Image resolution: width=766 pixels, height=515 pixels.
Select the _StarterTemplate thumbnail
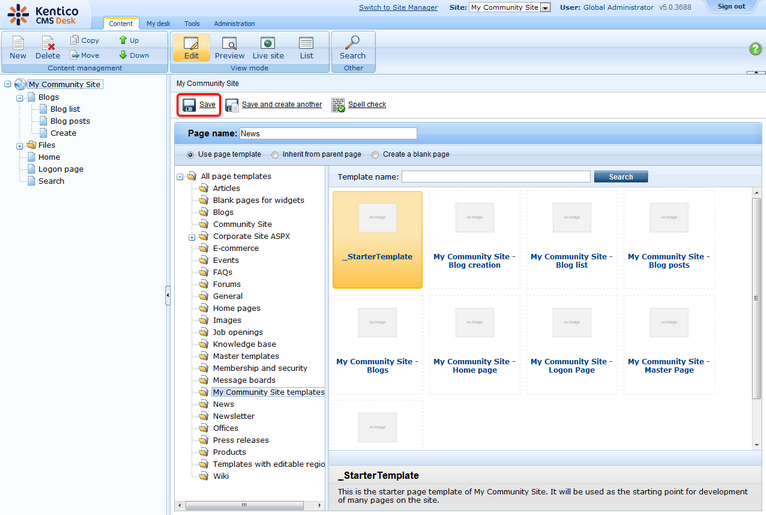click(x=377, y=239)
